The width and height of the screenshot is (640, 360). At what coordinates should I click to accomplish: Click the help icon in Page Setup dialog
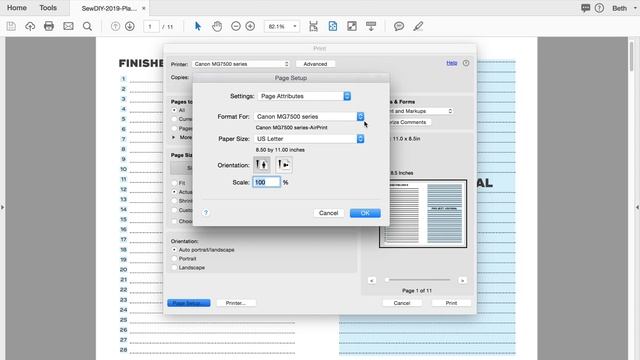[206, 213]
